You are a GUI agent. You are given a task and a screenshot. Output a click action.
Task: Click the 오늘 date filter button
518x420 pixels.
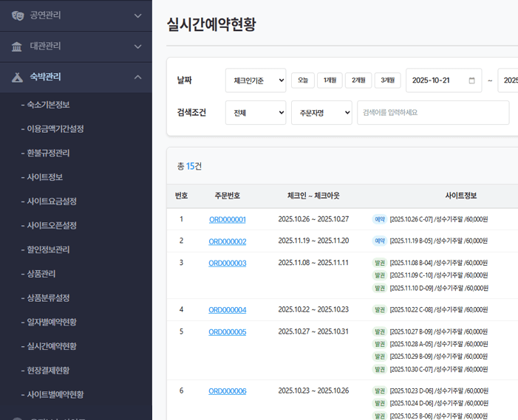pyautogui.click(x=302, y=80)
